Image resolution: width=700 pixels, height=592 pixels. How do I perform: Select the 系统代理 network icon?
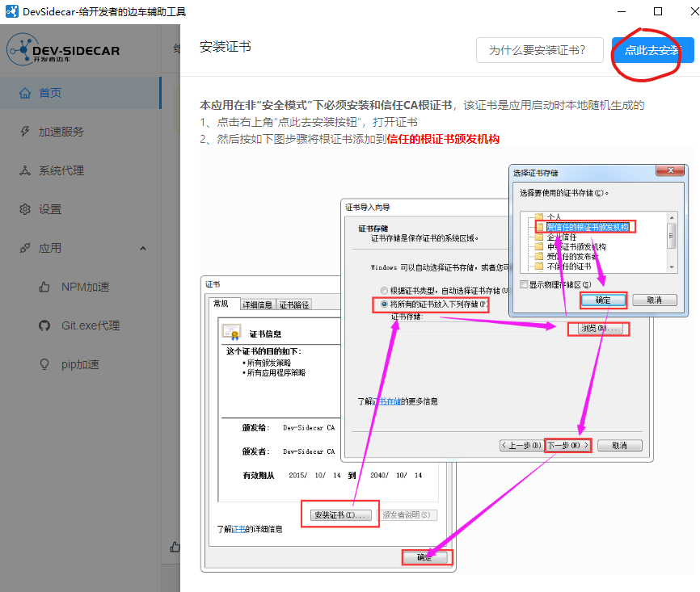point(25,170)
